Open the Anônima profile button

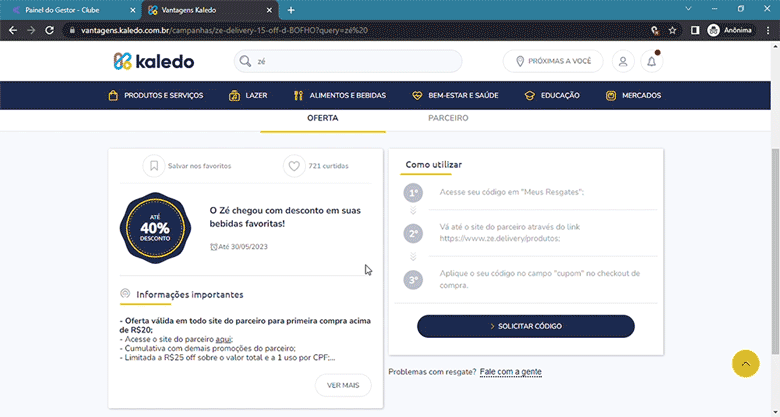pos(730,30)
